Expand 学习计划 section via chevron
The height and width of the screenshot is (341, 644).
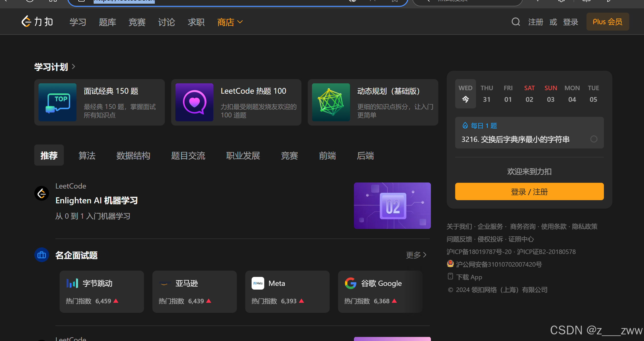point(74,67)
